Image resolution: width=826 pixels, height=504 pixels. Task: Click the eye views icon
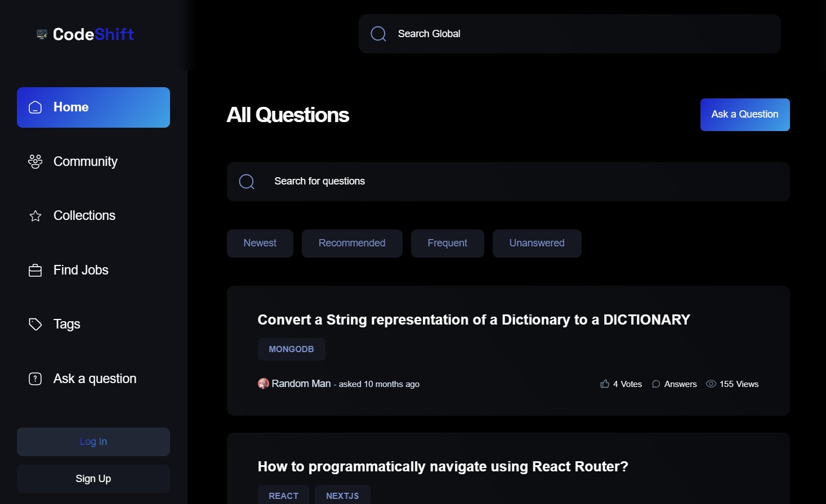click(711, 384)
